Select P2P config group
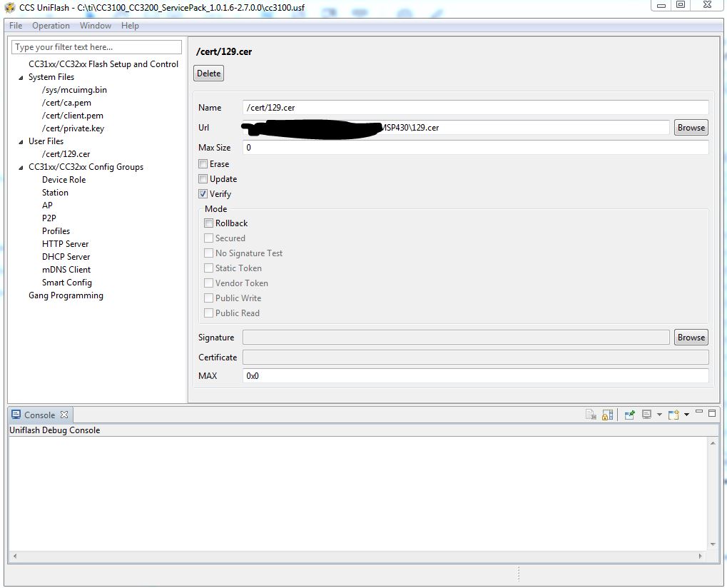This screenshot has width=727, height=588. [49, 218]
